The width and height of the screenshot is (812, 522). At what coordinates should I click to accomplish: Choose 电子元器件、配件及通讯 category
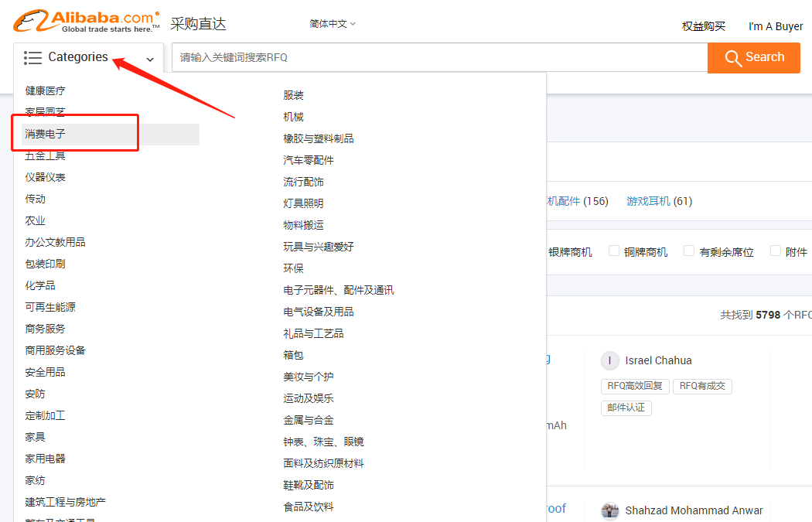coord(339,290)
